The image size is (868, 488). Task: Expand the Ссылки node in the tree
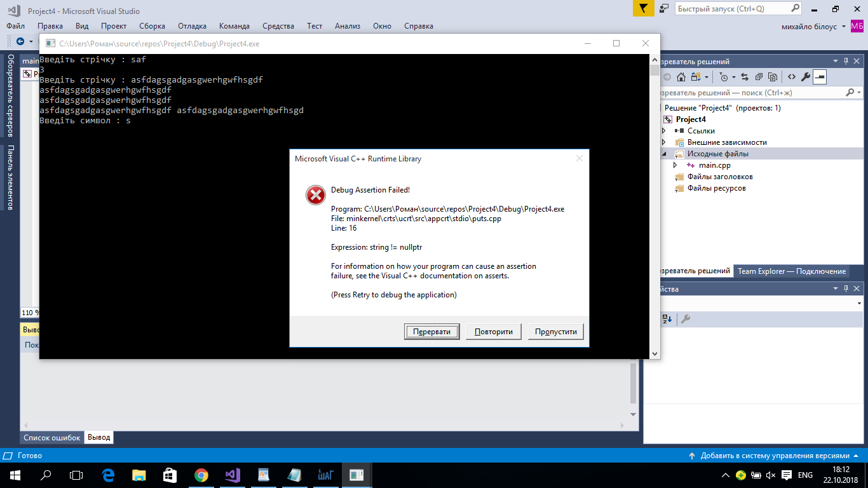(x=664, y=131)
